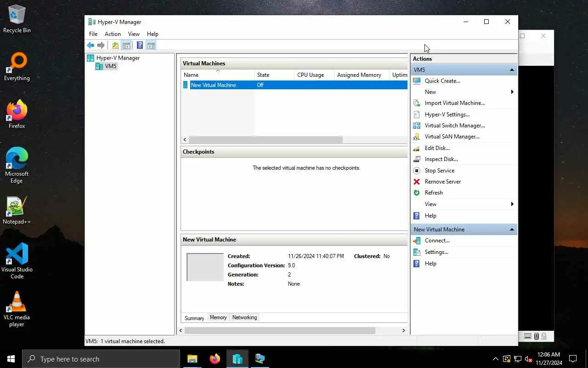Click the taskbar search box

[x=101, y=359]
